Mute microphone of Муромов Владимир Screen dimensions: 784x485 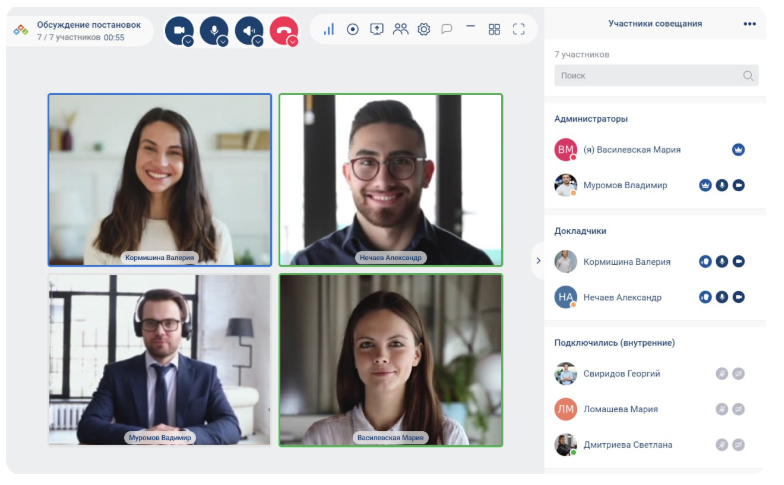(x=722, y=186)
